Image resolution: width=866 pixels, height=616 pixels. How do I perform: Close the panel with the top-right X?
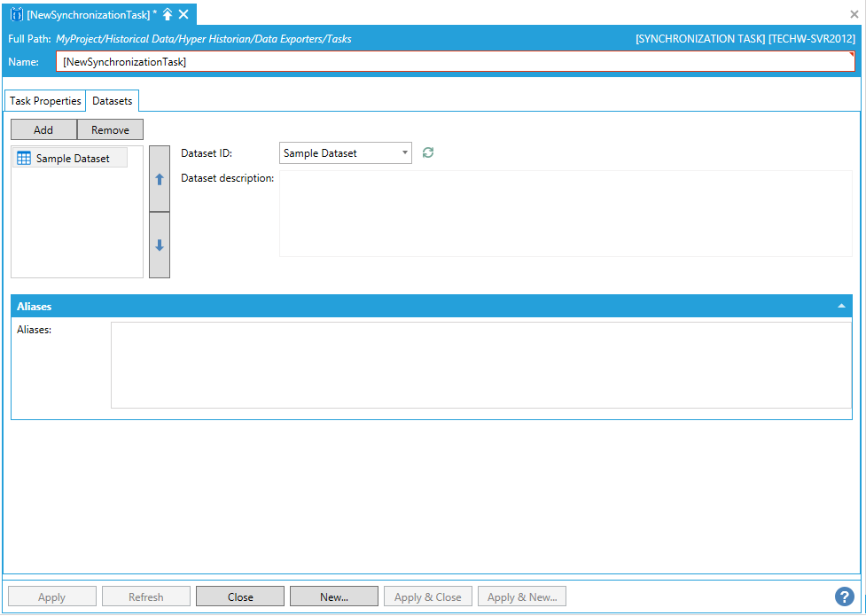854,14
